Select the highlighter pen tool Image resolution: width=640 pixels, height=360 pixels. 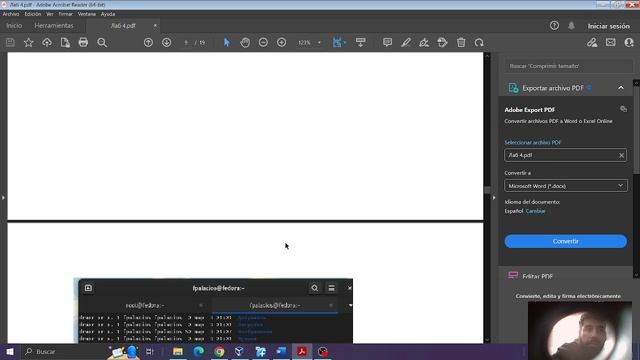406,42
